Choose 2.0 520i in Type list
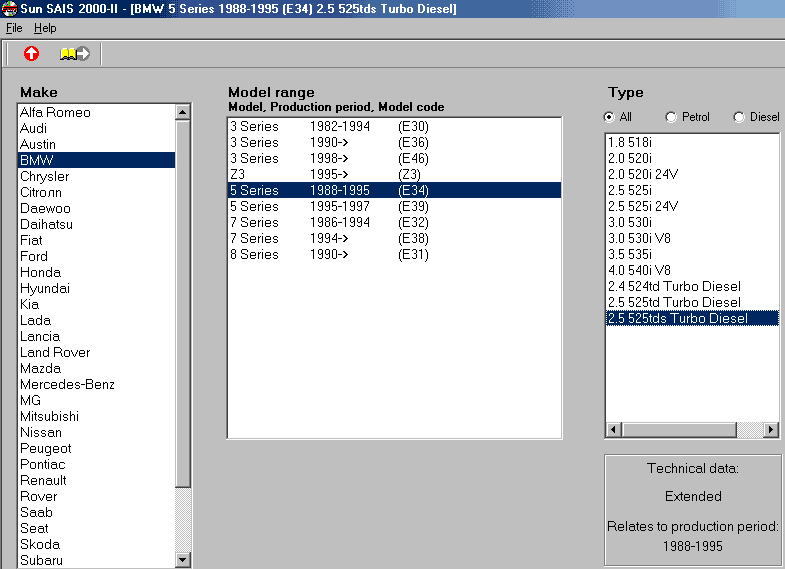The width and height of the screenshot is (785, 569). pyautogui.click(x=692, y=158)
